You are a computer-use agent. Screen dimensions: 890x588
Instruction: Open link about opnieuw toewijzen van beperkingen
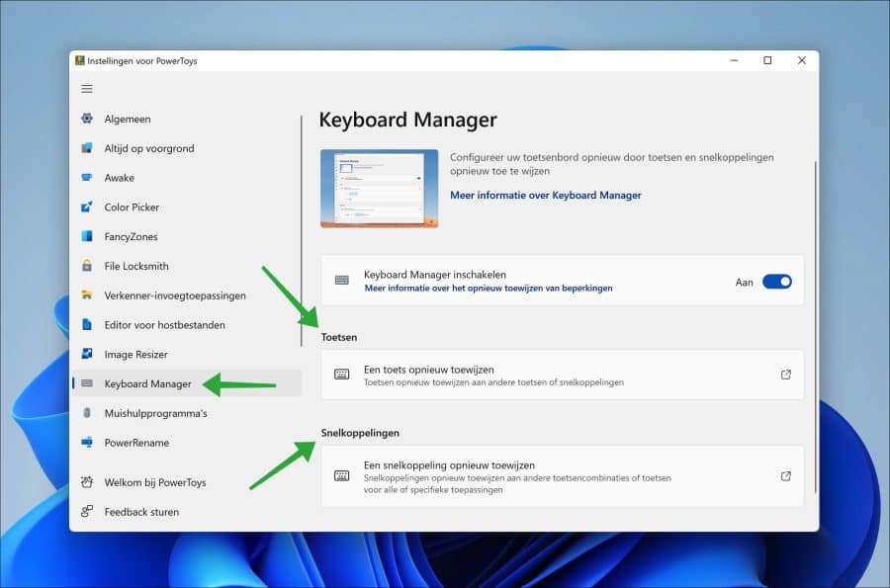pos(489,288)
